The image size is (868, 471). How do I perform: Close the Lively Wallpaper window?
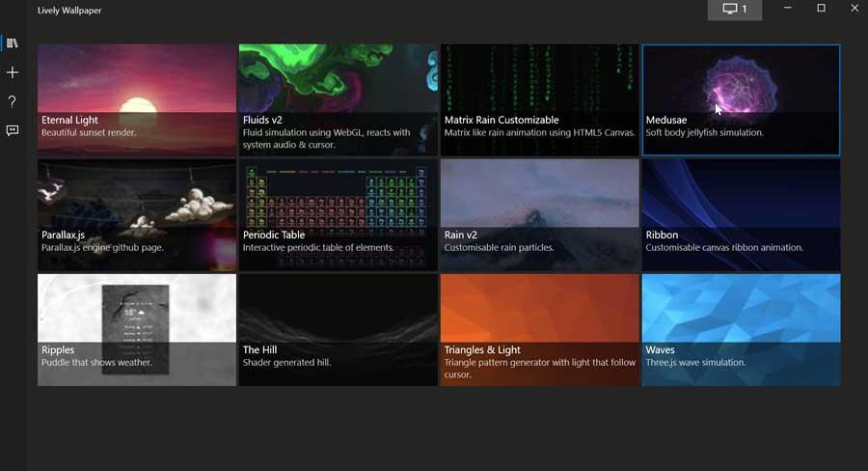point(854,8)
